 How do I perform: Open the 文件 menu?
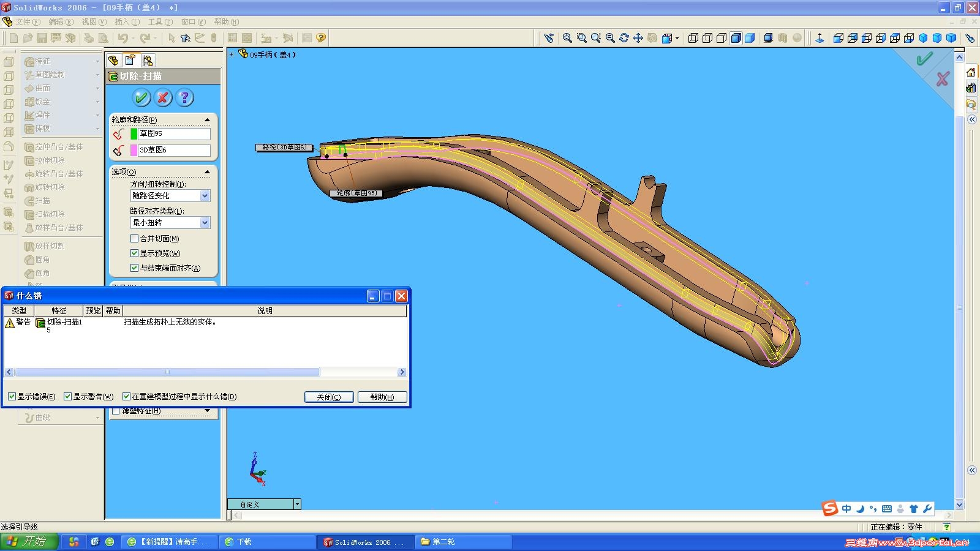(28, 22)
